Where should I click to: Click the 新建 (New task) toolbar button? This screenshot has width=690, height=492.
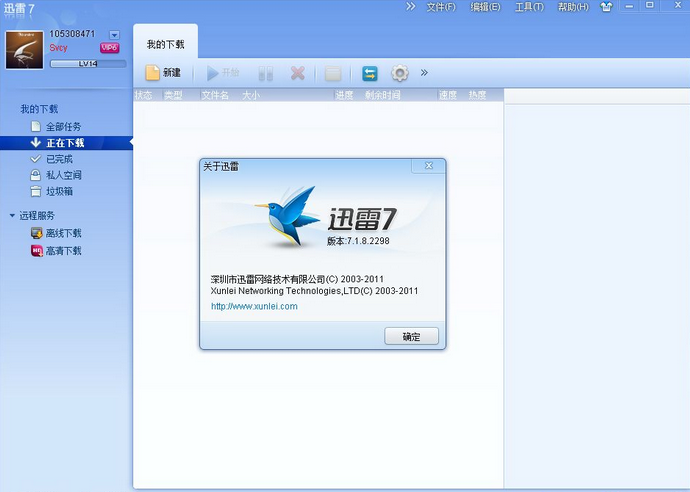pos(163,73)
